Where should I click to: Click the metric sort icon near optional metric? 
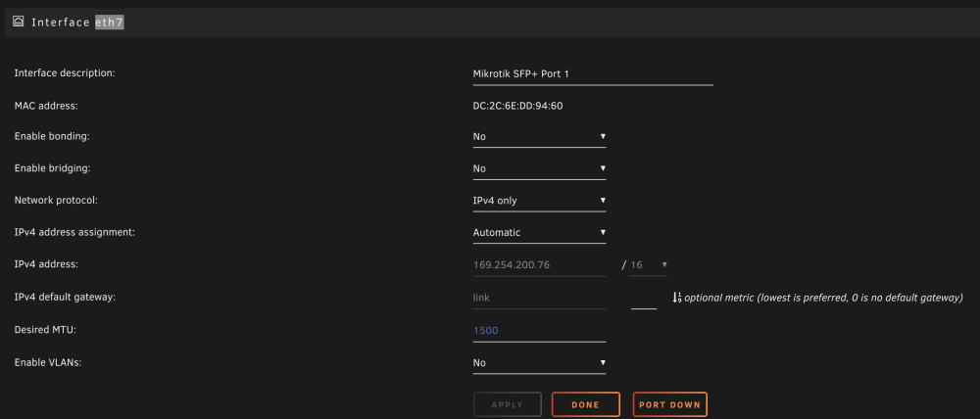click(x=677, y=298)
